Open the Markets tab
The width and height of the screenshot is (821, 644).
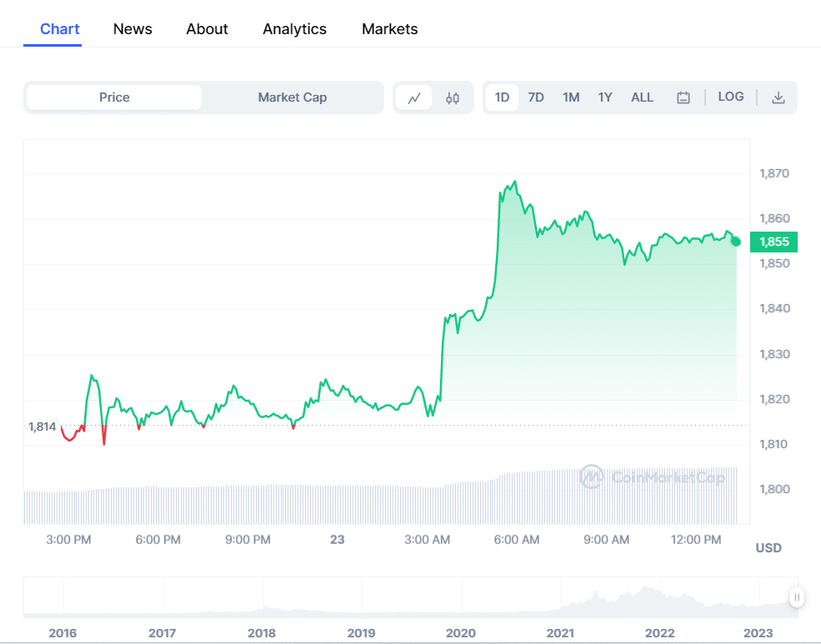389,29
